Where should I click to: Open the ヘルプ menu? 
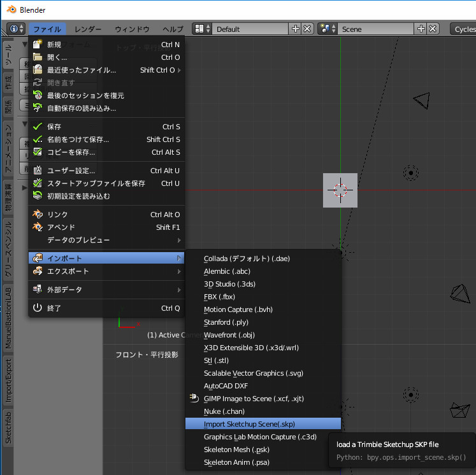(173, 29)
